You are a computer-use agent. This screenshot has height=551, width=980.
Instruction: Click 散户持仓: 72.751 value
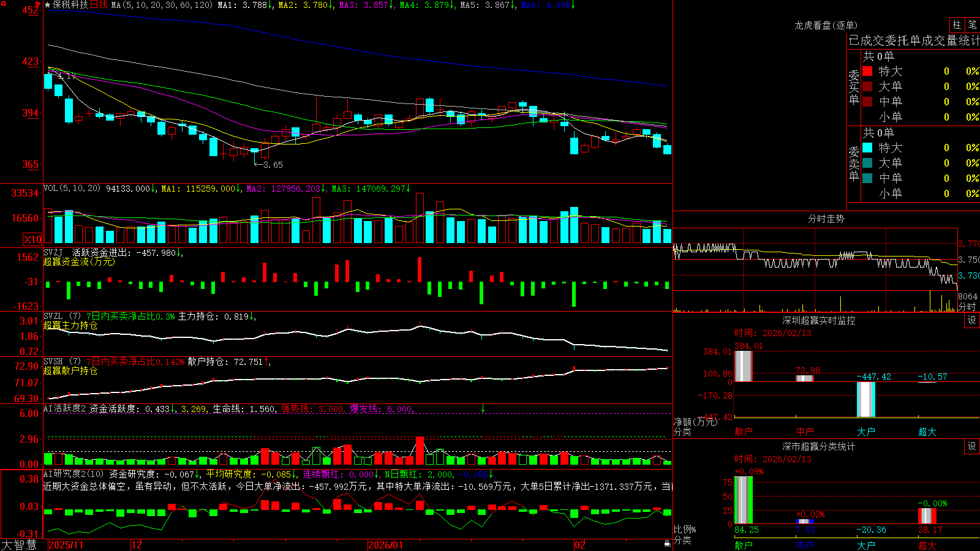pos(225,362)
